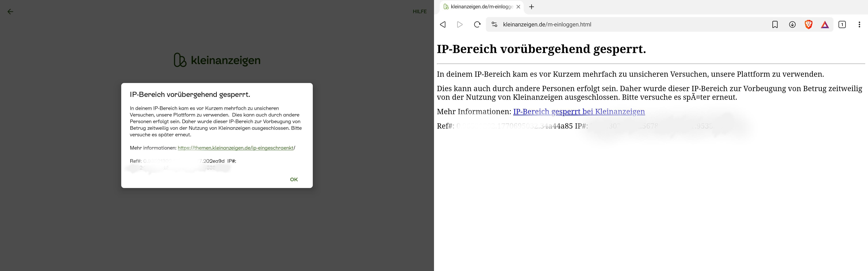Navigate forward in the browser
The image size is (868, 271).
(460, 25)
